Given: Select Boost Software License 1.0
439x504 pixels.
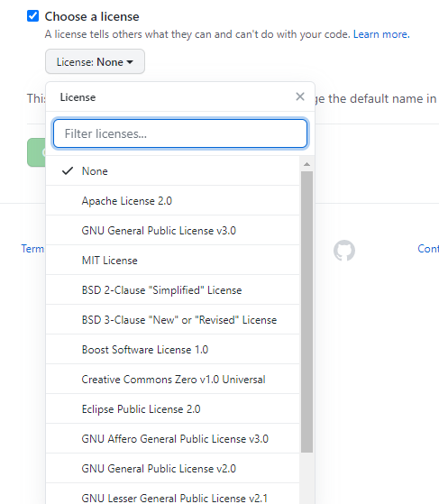Looking at the screenshot, I should [x=172, y=350].
